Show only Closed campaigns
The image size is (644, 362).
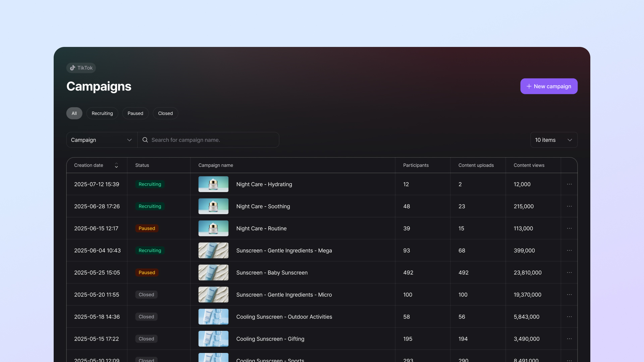pyautogui.click(x=165, y=113)
